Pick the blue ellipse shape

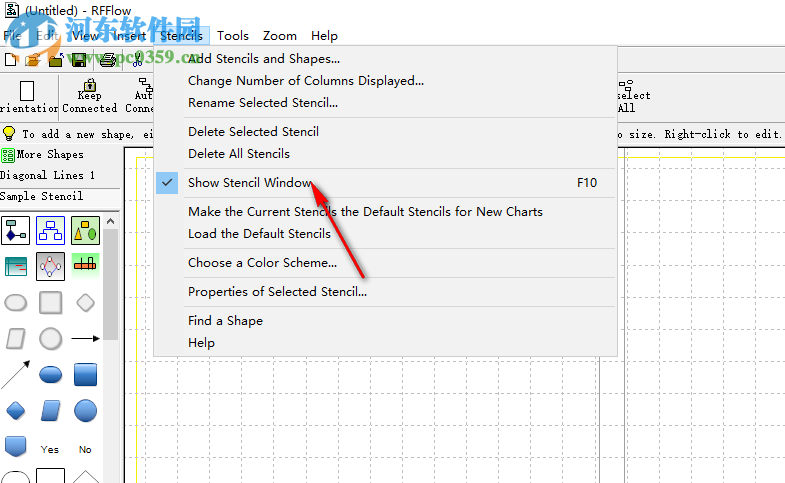pos(51,374)
